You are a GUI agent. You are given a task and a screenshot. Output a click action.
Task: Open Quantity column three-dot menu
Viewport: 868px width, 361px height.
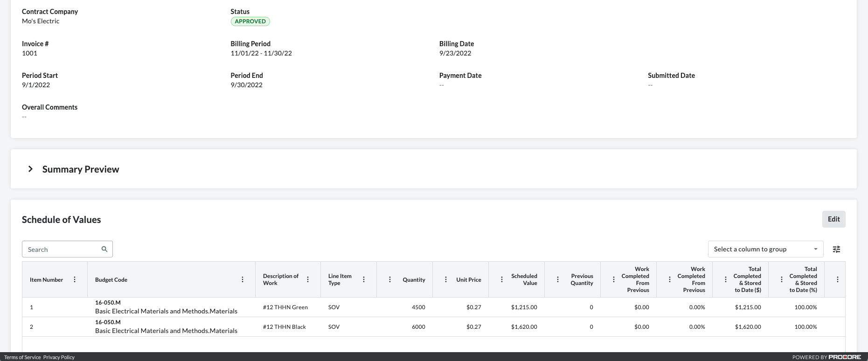coord(390,280)
